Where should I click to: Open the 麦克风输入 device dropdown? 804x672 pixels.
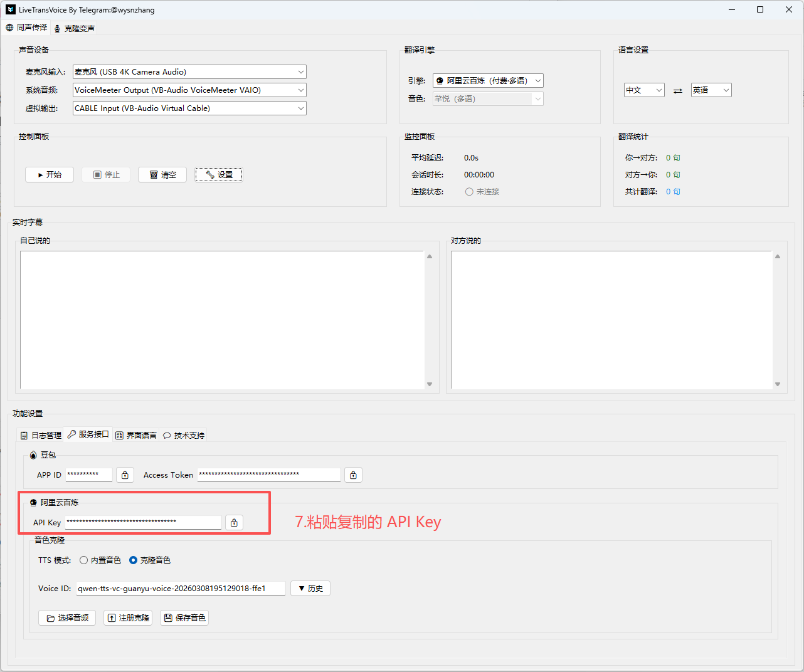pyautogui.click(x=189, y=72)
